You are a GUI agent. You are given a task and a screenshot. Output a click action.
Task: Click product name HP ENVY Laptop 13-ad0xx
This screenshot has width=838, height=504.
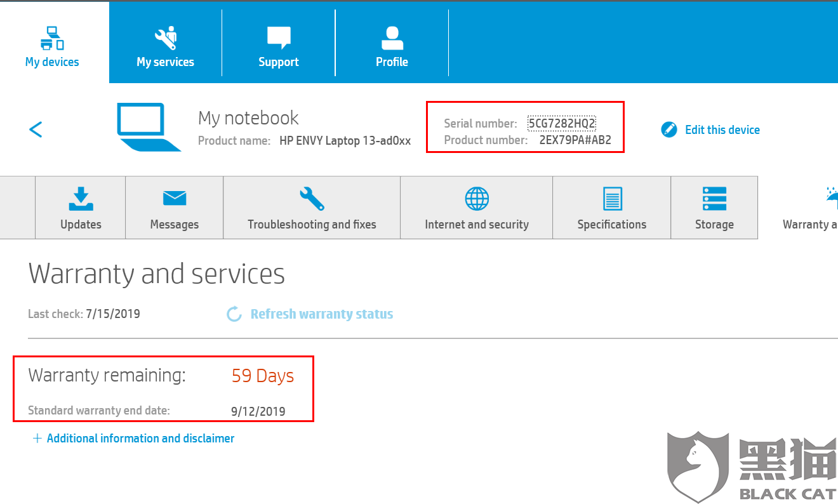(x=345, y=141)
